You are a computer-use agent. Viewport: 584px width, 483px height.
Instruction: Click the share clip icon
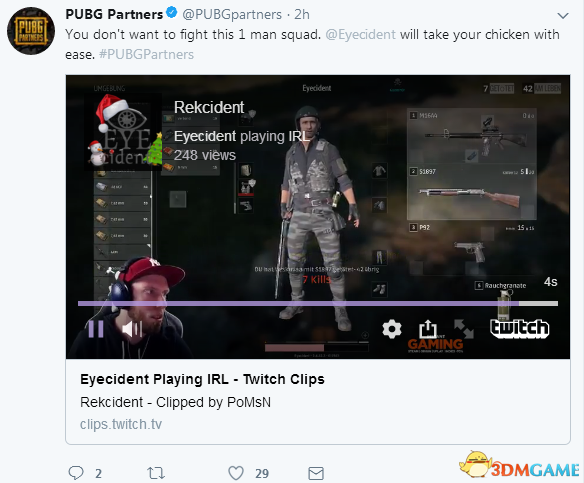[x=428, y=329]
